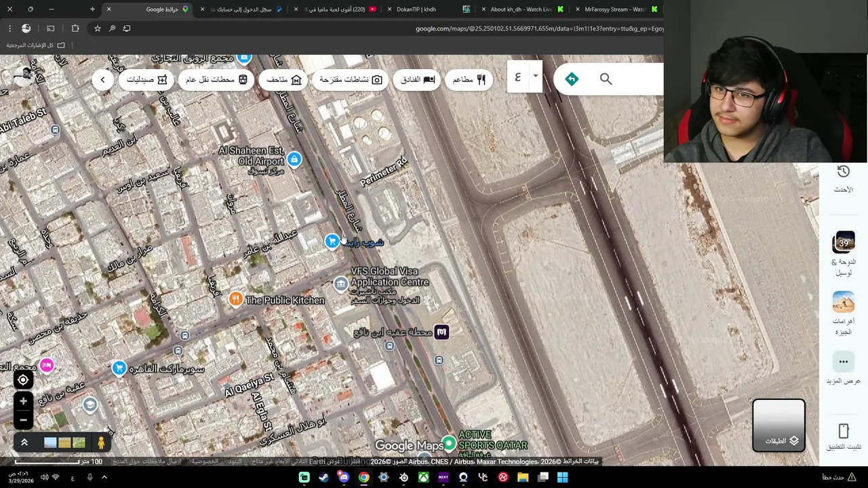Open the browser extensions puzzle icon
This screenshot has height=488, width=868.
pyautogui.click(x=75, y=28)
